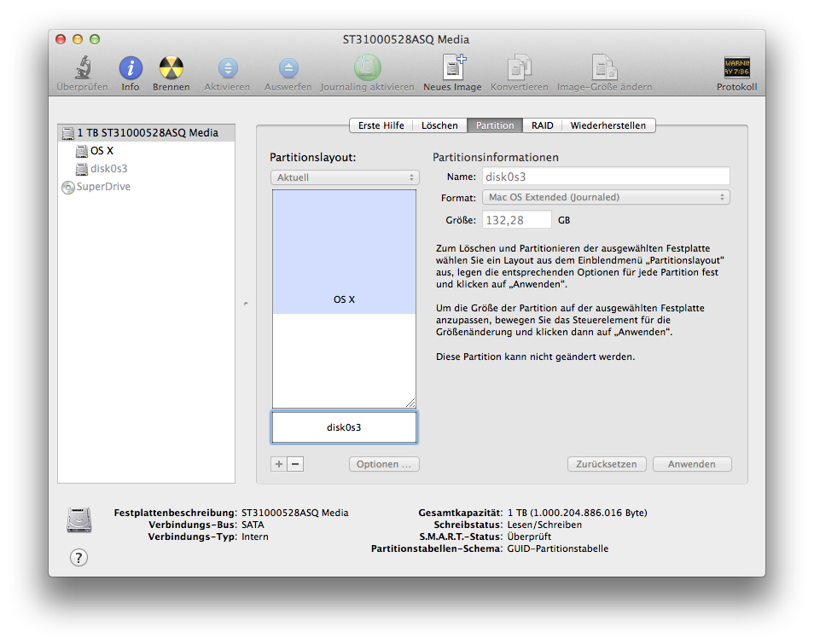Switch to the Wiederherstellen tab
Viewport: 814px width, 644px height.
pyautogui.click(x=608, y=125)
